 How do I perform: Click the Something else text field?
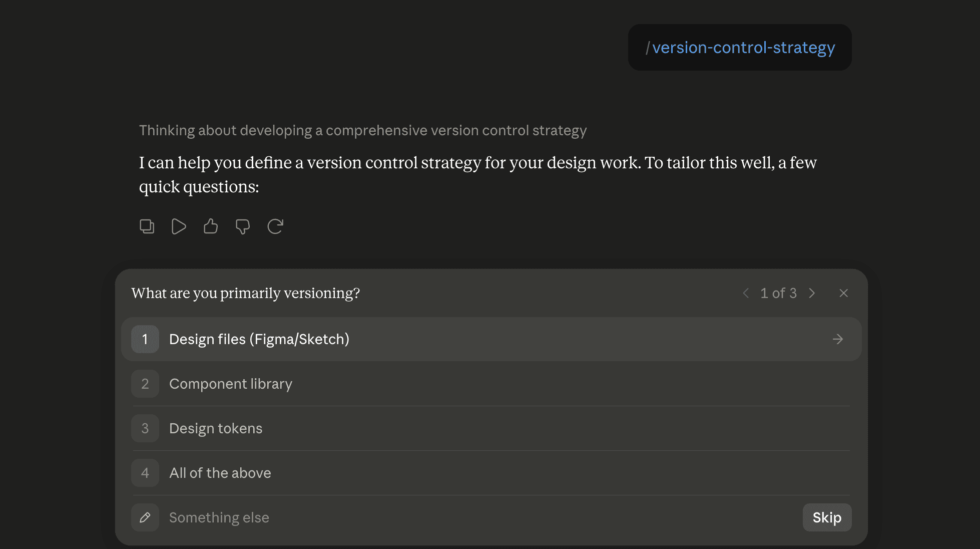(x=480, y=517)
